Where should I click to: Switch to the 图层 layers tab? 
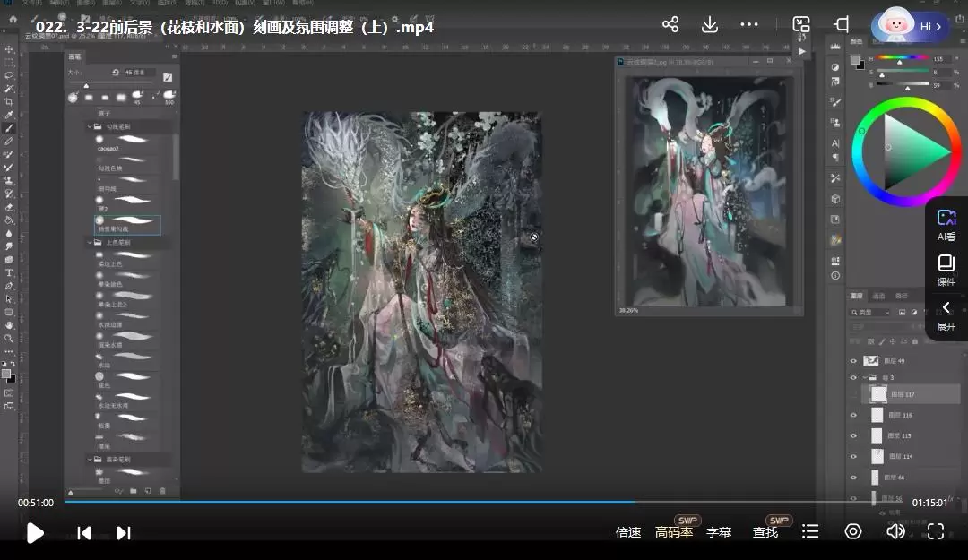click(857, 296)
